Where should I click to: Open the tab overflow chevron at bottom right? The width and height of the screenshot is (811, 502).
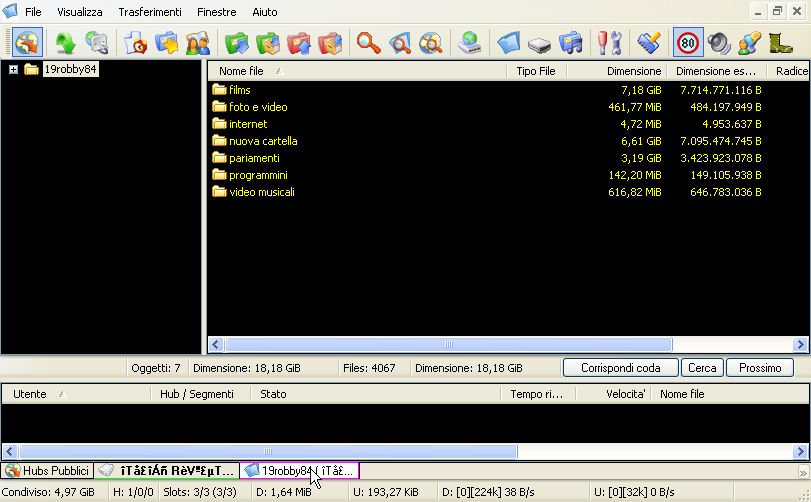(x=802, y=472)
